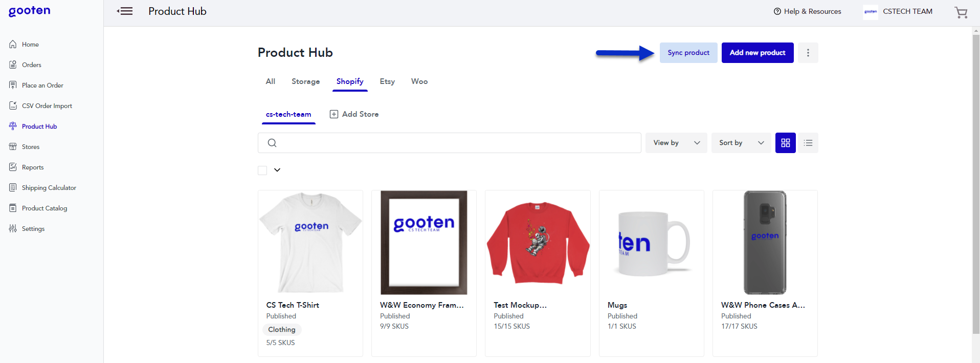Open the Test Mockup sweatshirt image
The width and height of the screenshot is (980, 363).
point(538,243)
